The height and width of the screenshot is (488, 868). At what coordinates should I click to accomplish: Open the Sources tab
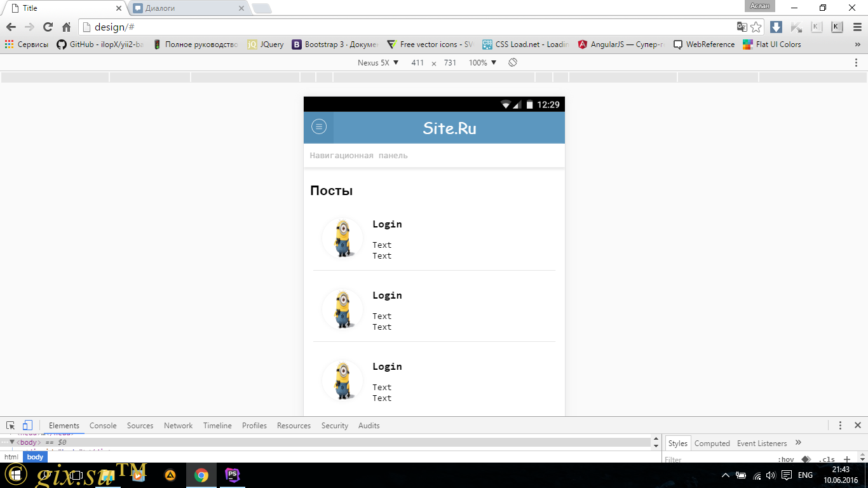(140, 426)
